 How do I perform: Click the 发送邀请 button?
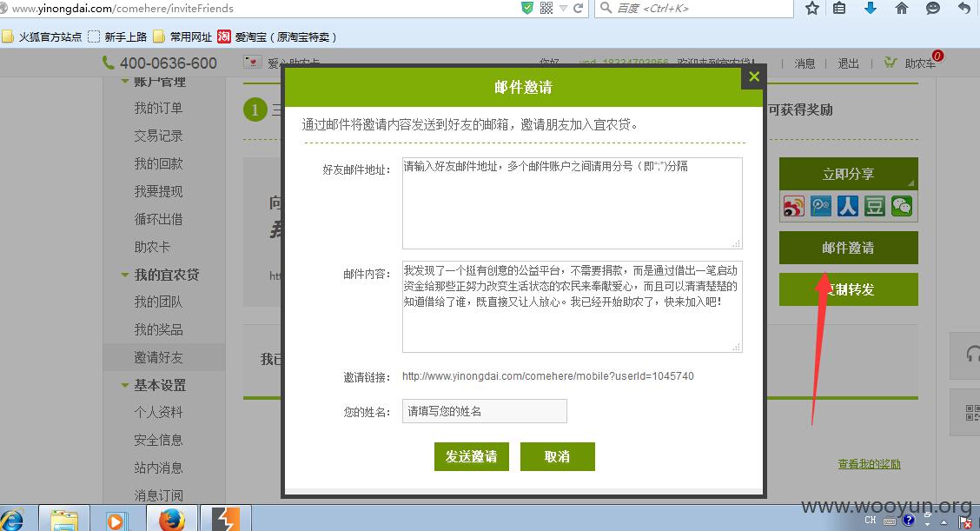471,456
